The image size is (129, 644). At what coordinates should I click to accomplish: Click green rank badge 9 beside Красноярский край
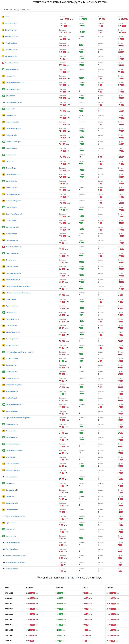pos(3,69)
